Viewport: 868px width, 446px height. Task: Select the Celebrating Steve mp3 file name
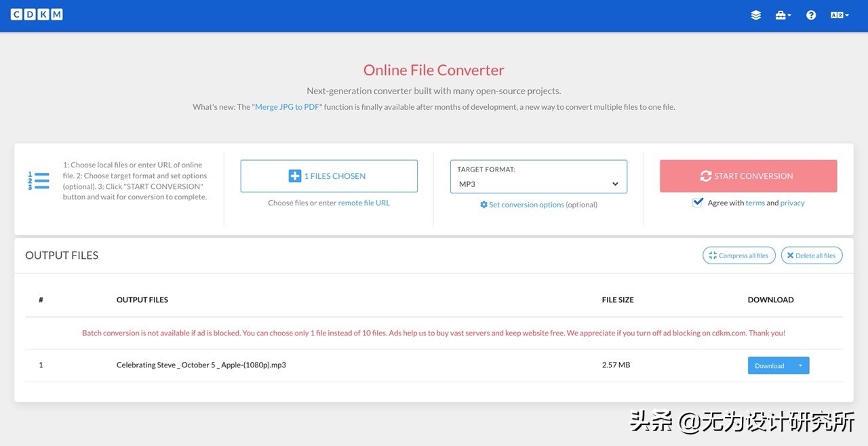coord(201,365)
